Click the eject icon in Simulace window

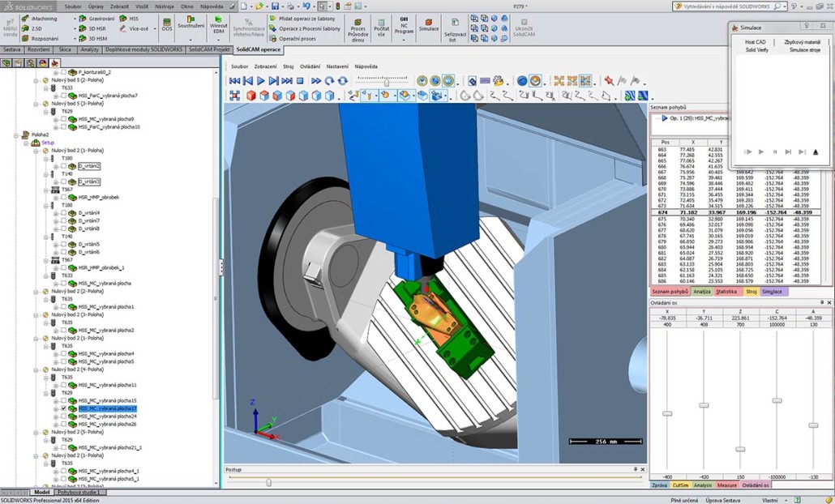816,152
